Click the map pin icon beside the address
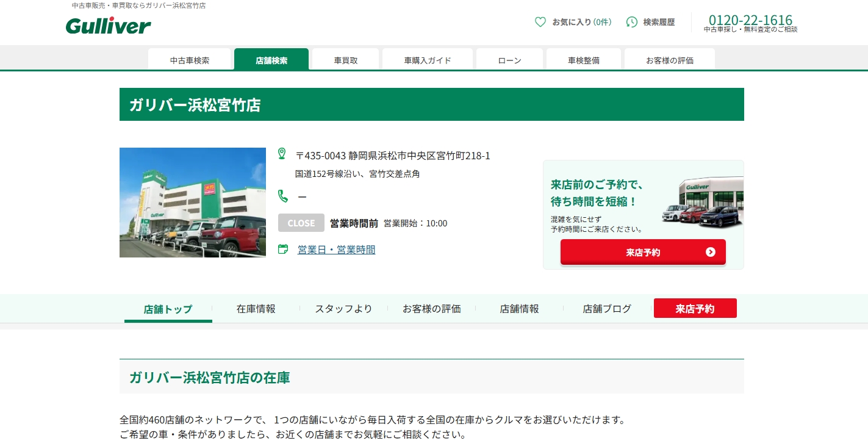 tap(282, 153)
